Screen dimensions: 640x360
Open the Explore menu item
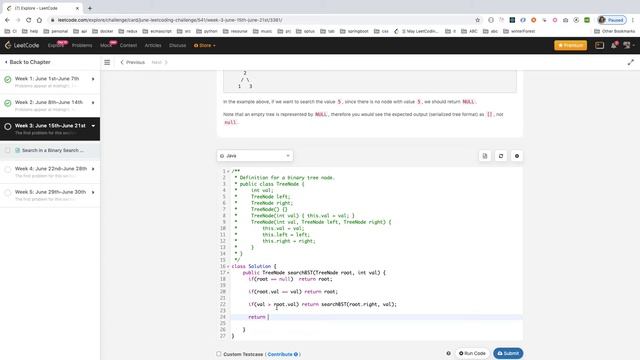click(x=56, y=45)
